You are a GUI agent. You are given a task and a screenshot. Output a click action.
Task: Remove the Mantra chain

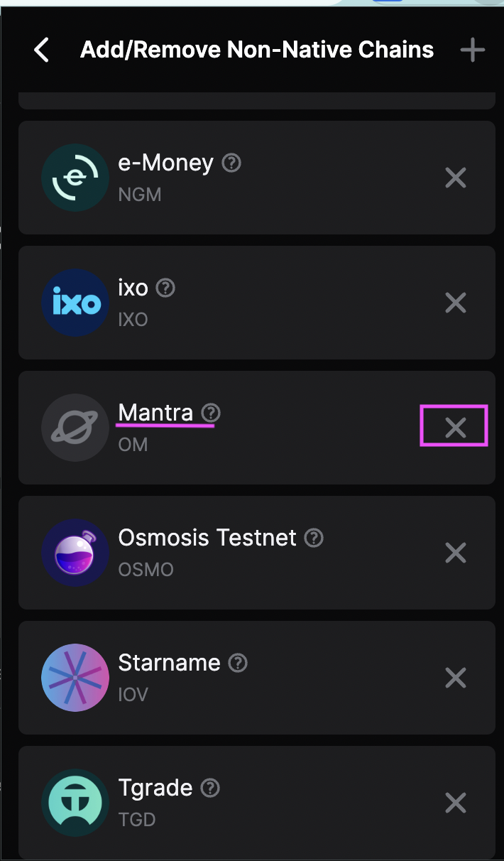[455, 427]
